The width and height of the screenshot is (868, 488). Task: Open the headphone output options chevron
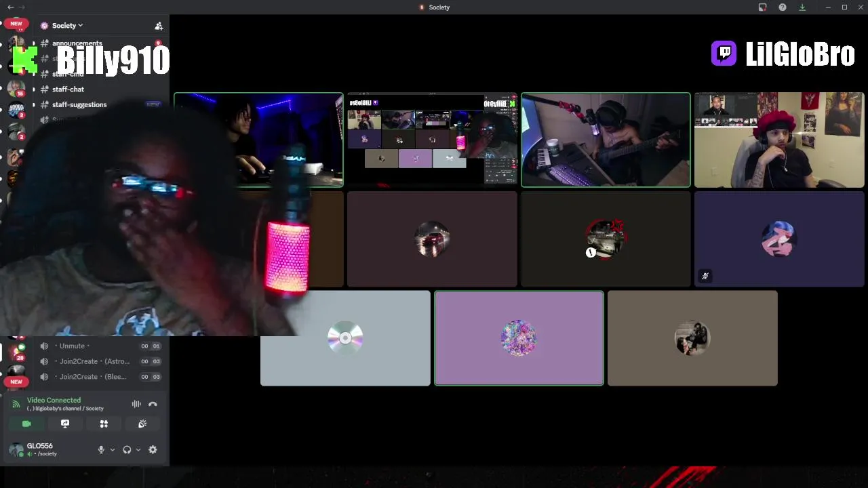(138, 449)
